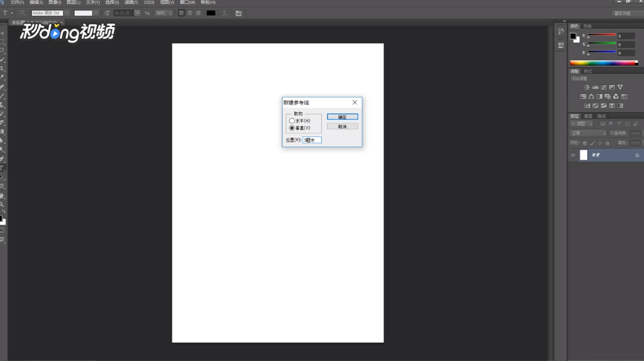Switch to the 路径 paths tab

[x=602, y=116]
